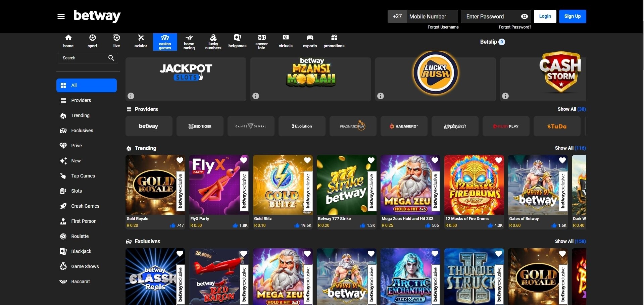Screen dimensions: 644x305
Task: Open the promotions section
Action: coord(334,42)
